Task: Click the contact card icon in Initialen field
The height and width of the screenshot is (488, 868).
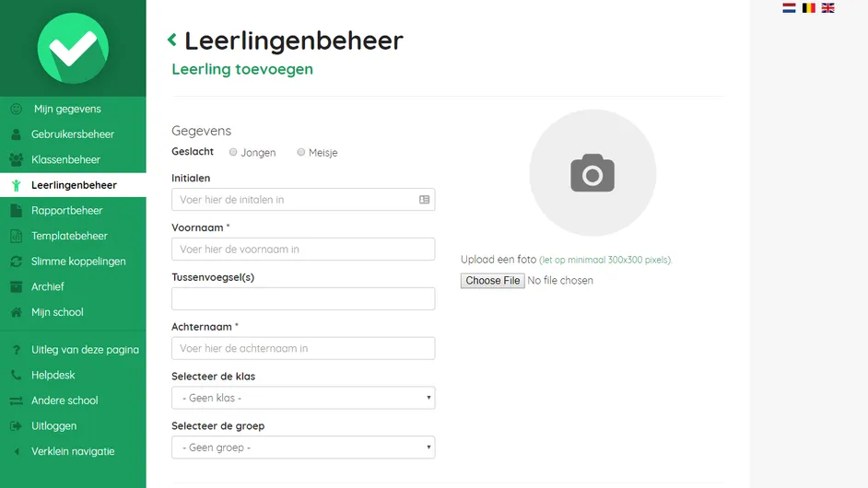Action: click(424, 200)
